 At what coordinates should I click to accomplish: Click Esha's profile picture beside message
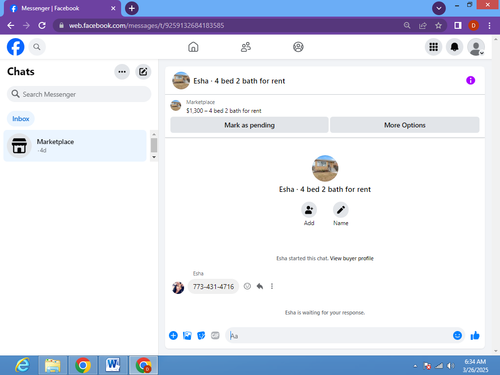pyautogui.click(x=178, y=287)
